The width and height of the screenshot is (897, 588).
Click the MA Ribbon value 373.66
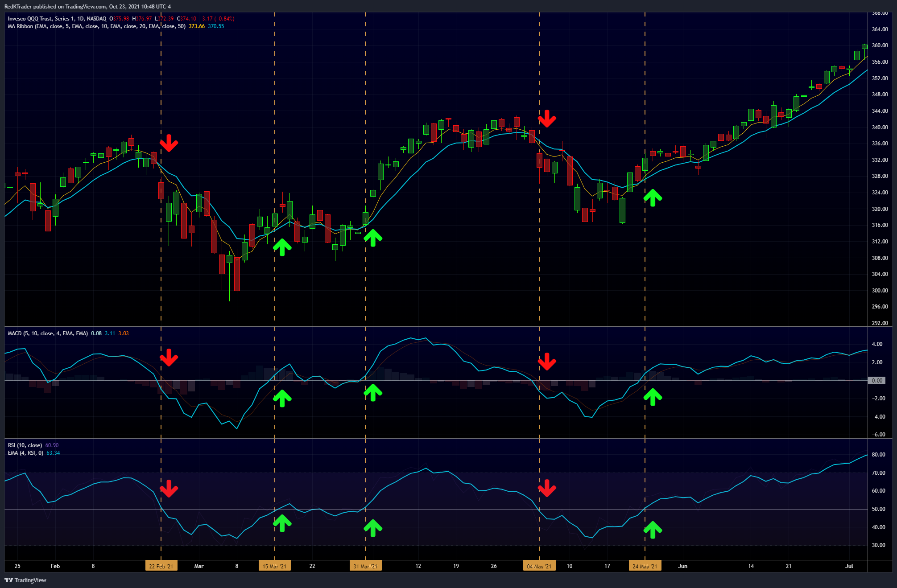[x=197, y=26]
